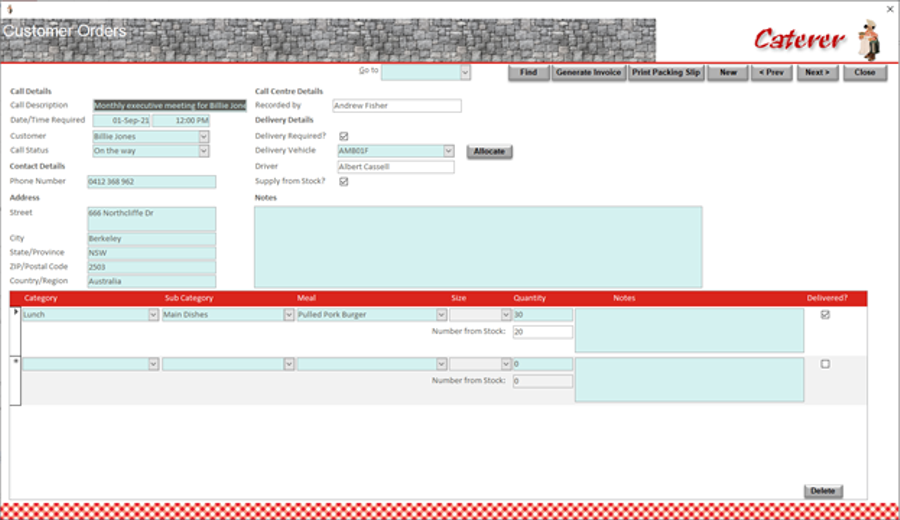Screen dimensions: 900x520
Task: Click the Category column header
Action: coord(41,298)
